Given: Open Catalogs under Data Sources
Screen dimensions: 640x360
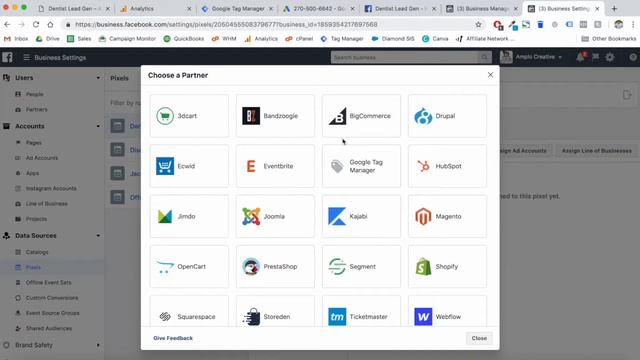Looking at the screenshot, I should [37, 252].
